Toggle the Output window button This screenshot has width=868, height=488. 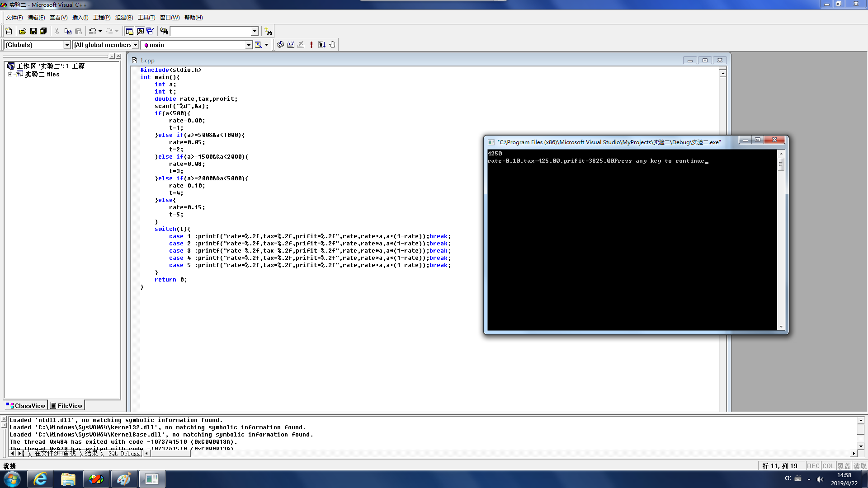point(140,31)
